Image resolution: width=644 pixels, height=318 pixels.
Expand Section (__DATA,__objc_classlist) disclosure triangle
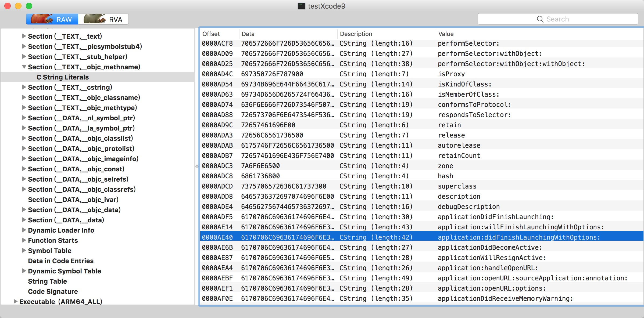[24, 138]
